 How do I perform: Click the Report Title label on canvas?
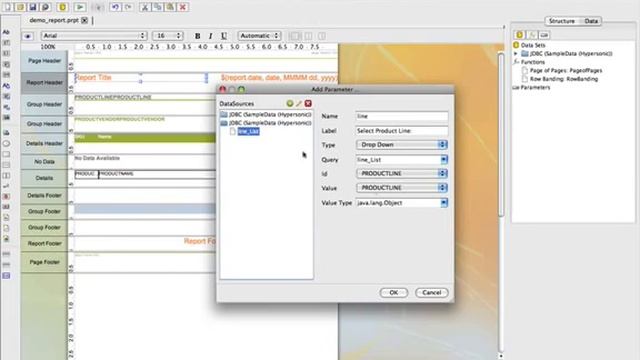coord(93,78)
